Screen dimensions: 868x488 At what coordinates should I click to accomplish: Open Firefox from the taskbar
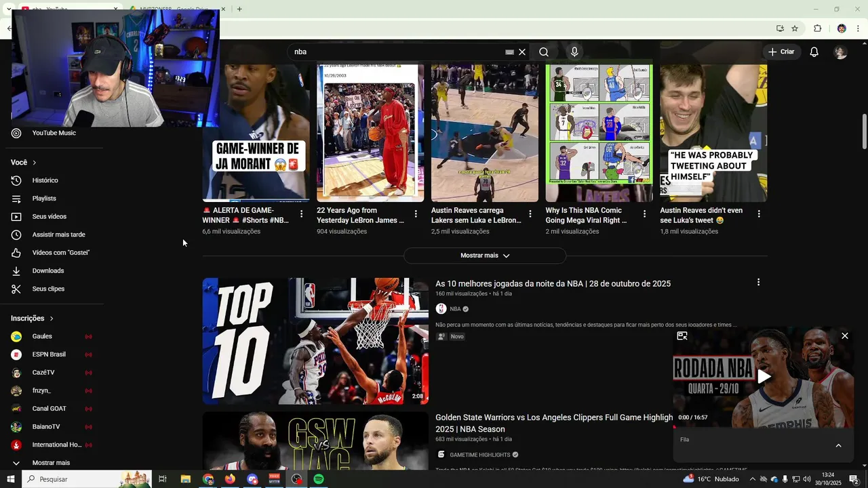(230, 479)
